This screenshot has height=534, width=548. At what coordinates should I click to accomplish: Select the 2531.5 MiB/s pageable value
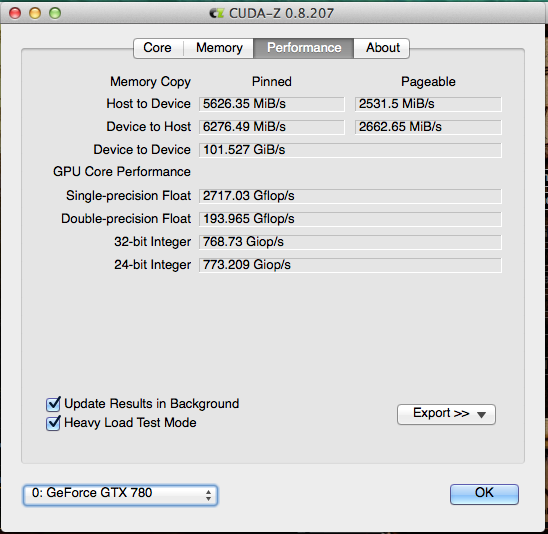428,104
